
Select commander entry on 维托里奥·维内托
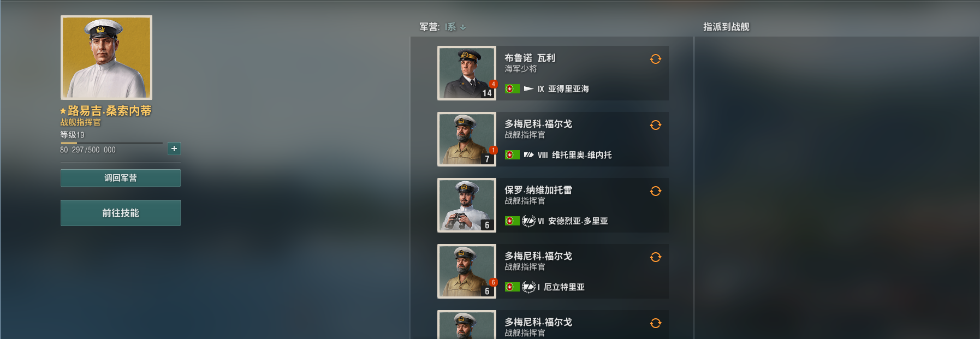[553, 139]
